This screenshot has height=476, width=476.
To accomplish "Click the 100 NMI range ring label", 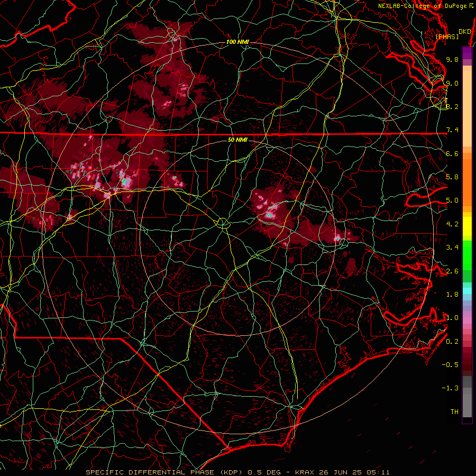I will [x=237, y=42].
